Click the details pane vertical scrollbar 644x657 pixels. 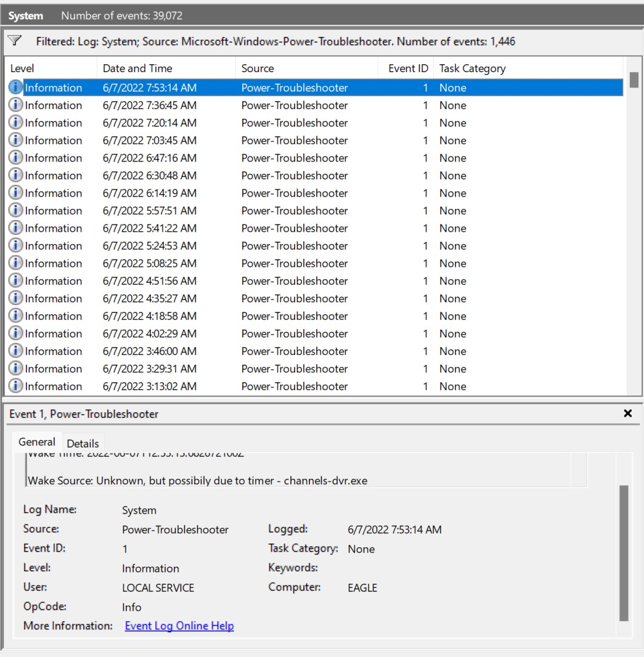(624, 552)
